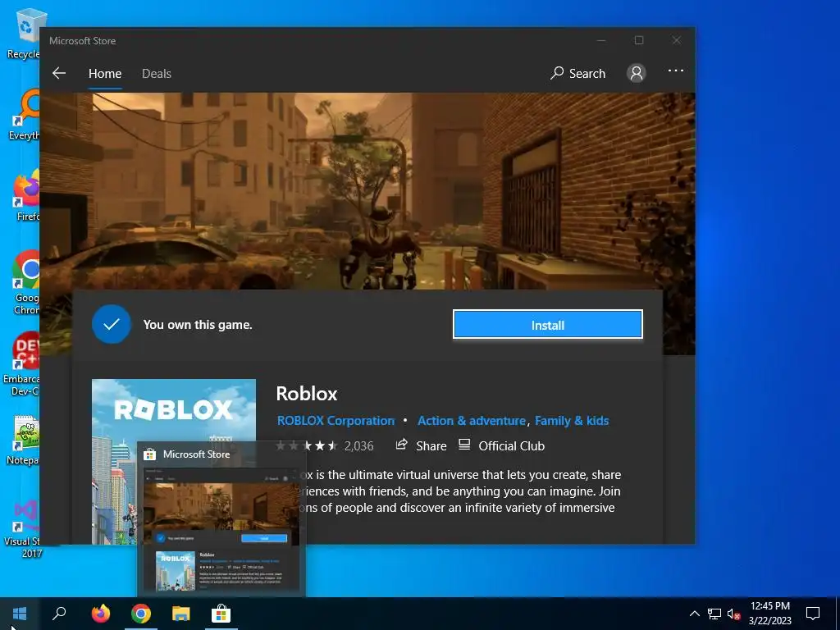Click the Roblox hero banner screenshot
The image size is (840, 630).
pyautogui.click(x=367, y=190)
